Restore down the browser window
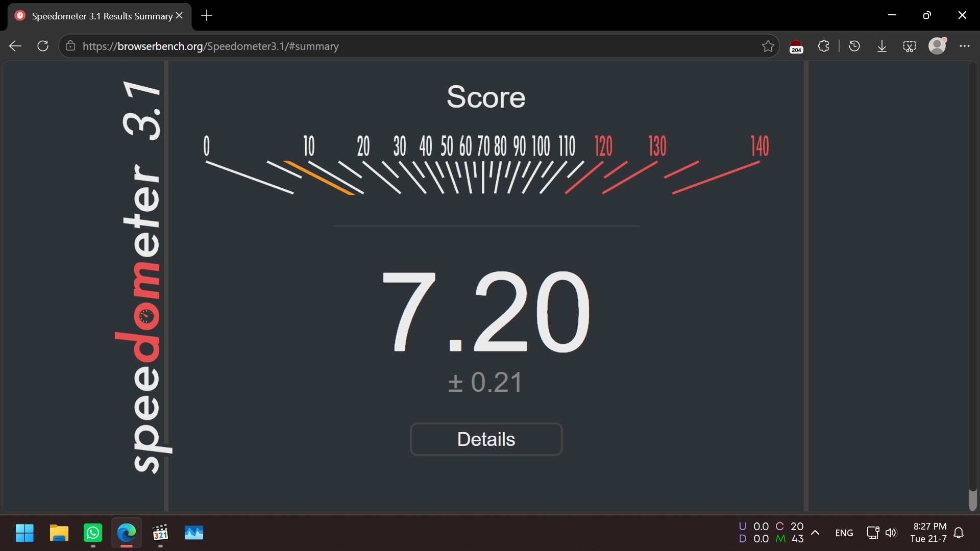980x551 pixels. point(927,15)
